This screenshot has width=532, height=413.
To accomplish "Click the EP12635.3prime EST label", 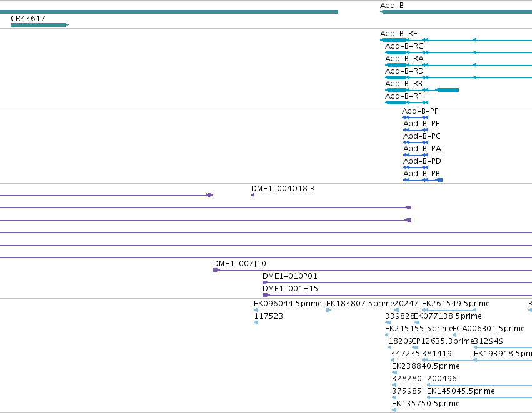I will click(443, 341).
